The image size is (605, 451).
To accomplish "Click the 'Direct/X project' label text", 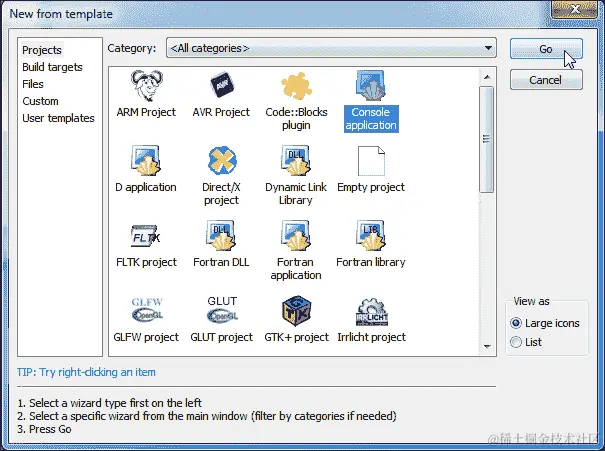I will [221, 194].
